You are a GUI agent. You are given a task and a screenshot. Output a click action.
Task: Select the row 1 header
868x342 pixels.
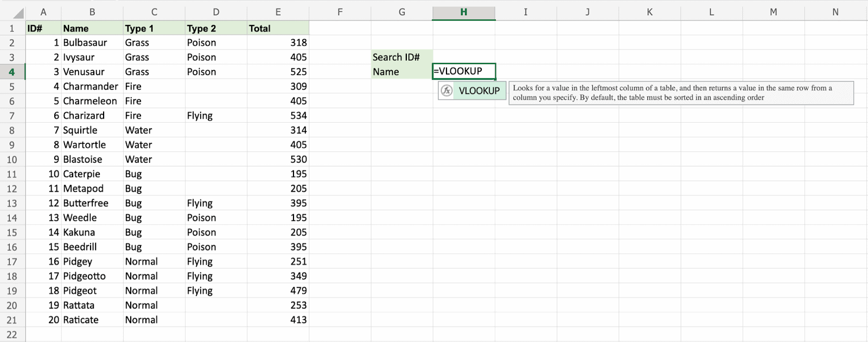[12, 28]
